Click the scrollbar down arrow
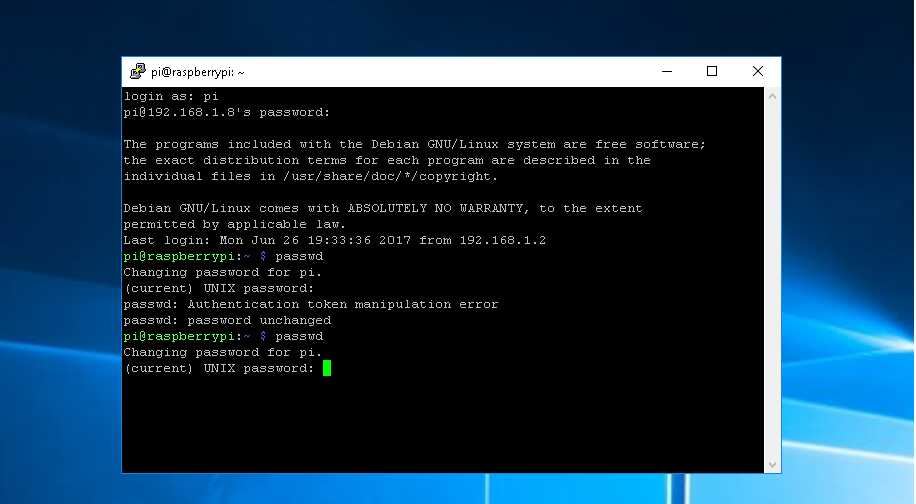This screenshot has width=916, height=504. (x=772, y=464)
